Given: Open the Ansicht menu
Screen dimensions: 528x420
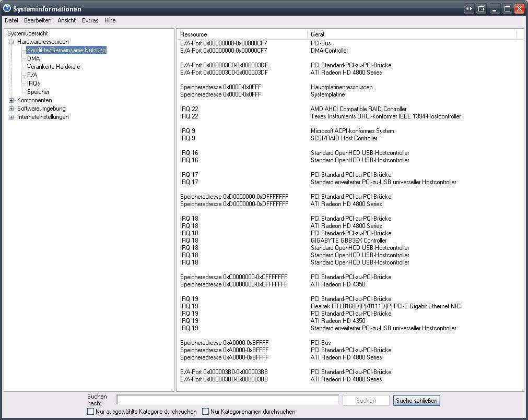Looking at the screenshot, I should coord(67,20).
